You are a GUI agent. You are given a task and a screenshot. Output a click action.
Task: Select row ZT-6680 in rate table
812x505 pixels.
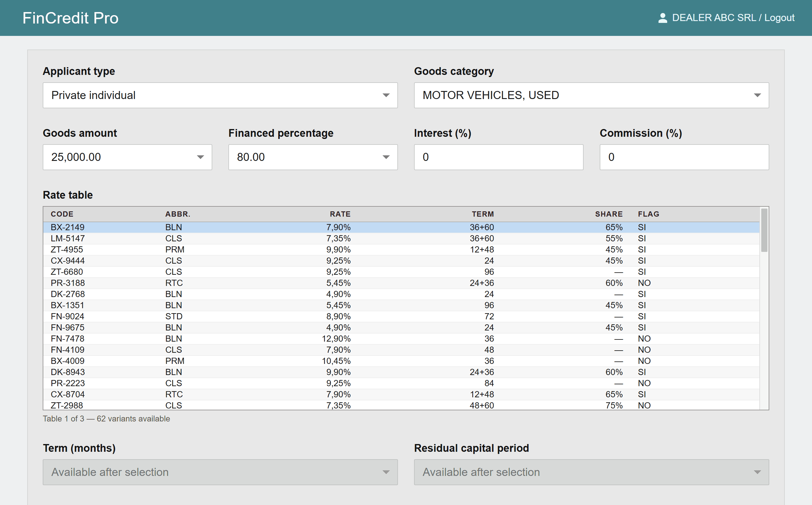tap(401, 272)
